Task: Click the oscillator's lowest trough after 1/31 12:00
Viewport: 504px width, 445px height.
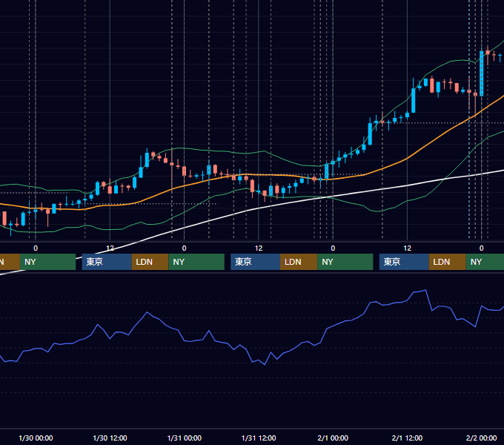Action: [265, 364]
